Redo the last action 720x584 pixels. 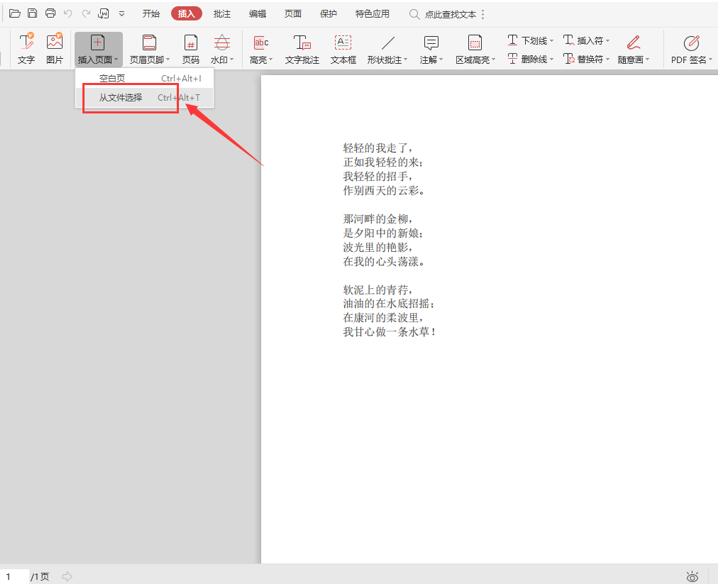coord(86,14)
